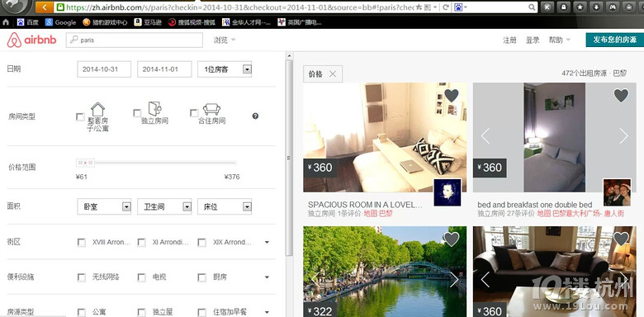Screen dimensions: 644x317
Task: Open the 英国广播电 bookmark
Action: [x=300, y=22]
